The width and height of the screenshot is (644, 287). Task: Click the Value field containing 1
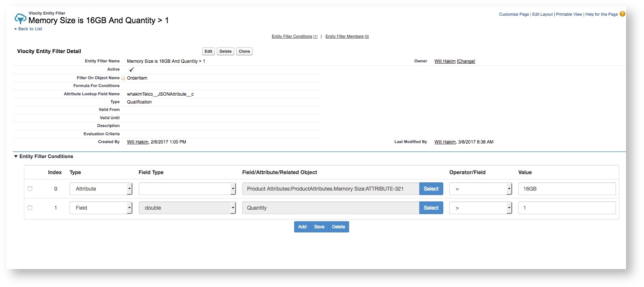[x=567, y=208]
